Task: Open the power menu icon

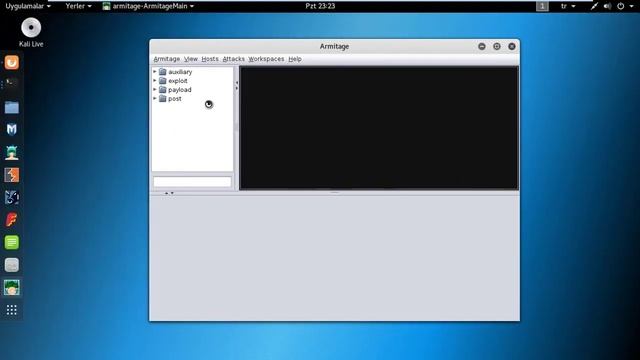Action: coord(620,6)
